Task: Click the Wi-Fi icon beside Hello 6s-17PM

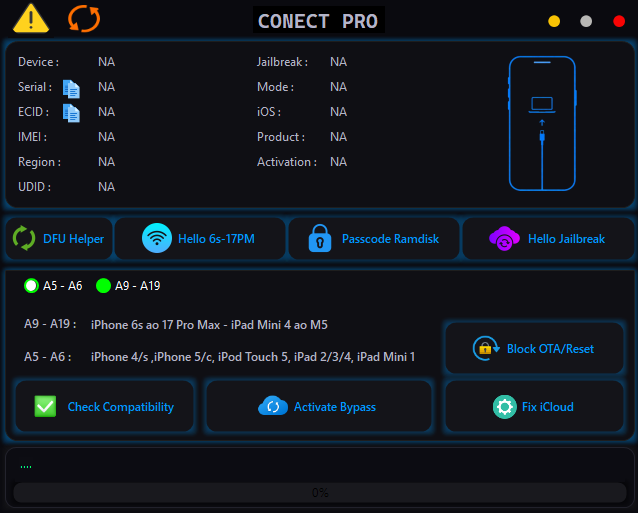Action: pyautogui.click(x=157, y=238)
